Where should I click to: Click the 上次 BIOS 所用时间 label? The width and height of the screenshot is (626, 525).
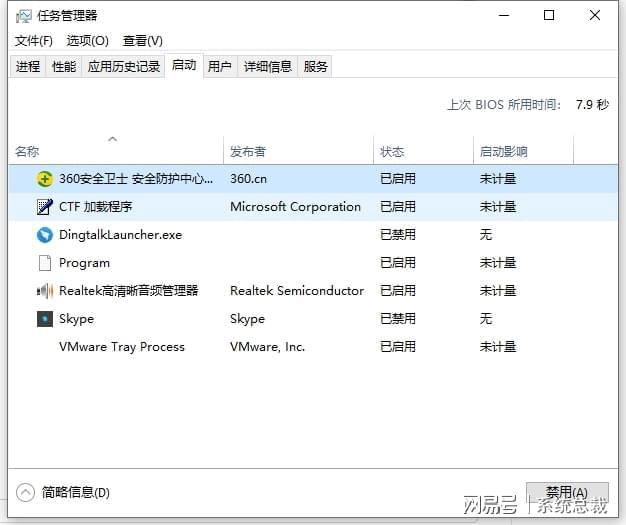(x=505, y=105)
